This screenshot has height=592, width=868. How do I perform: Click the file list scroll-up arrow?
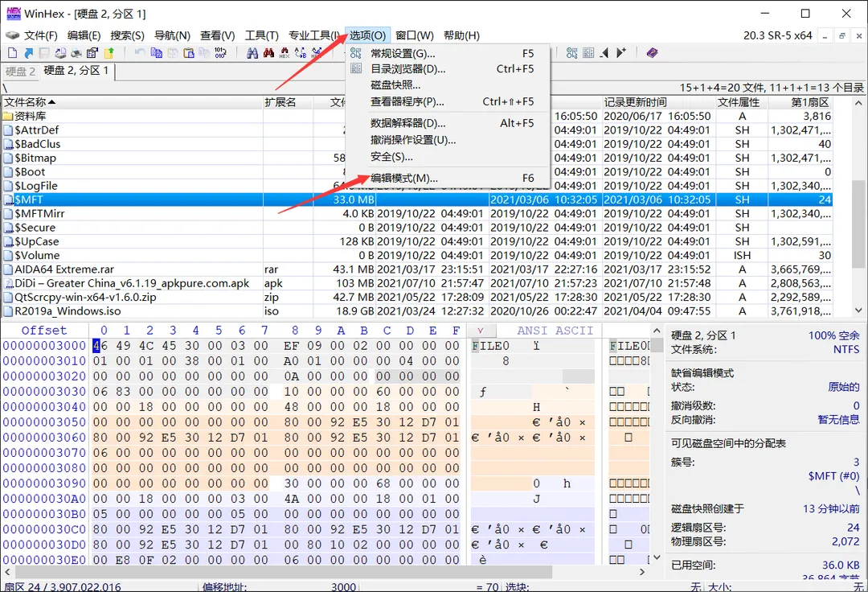coord(858,103)
